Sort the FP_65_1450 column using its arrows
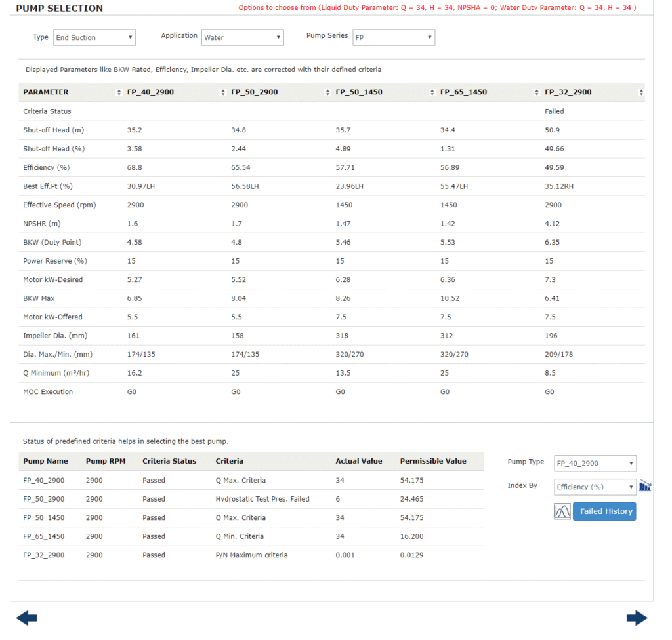 (537, 92)
